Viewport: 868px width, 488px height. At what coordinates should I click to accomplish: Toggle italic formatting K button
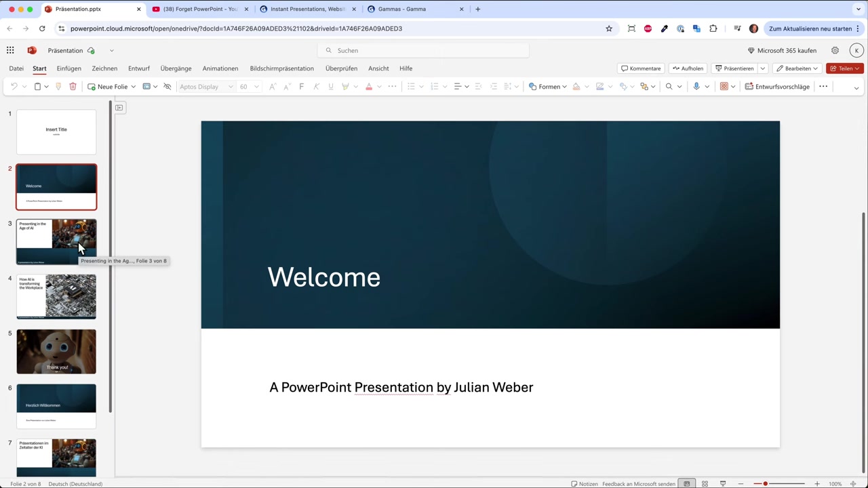316,87
